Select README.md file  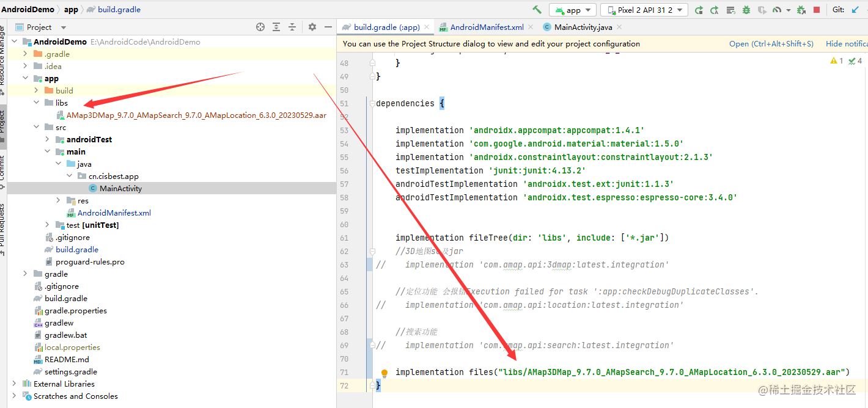67,359
